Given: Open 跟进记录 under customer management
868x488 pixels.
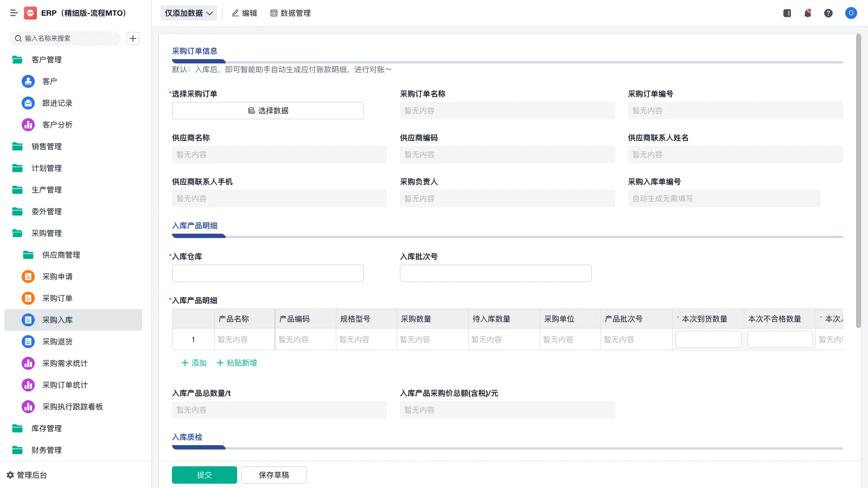Looking at the screenshot, I should tap(56, 103).
